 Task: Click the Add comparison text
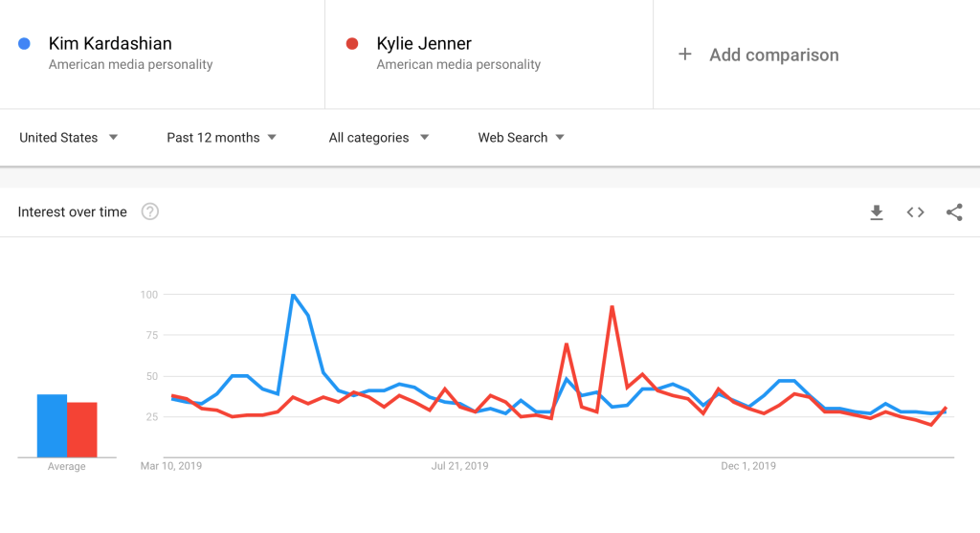tap(773, 56)
